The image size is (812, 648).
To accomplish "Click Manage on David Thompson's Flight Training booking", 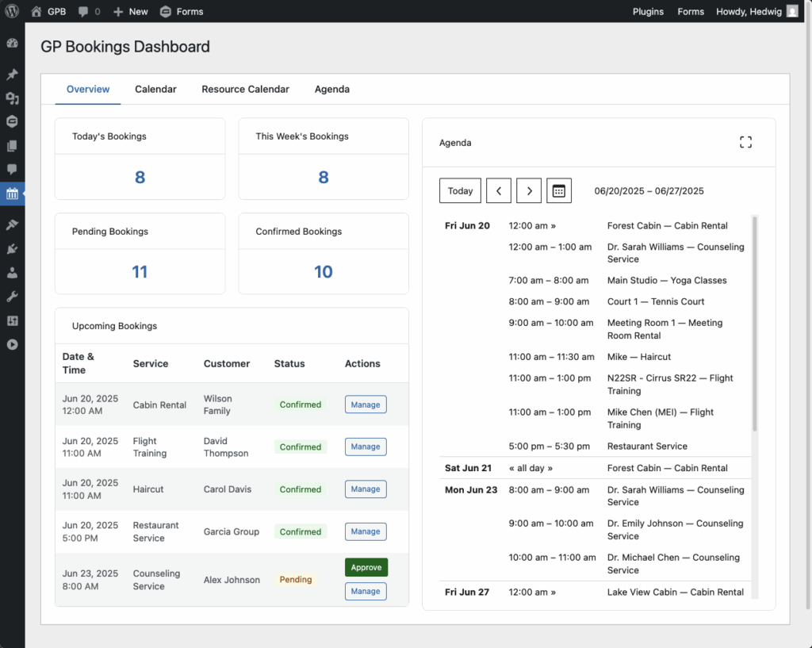I will [366, 447].
